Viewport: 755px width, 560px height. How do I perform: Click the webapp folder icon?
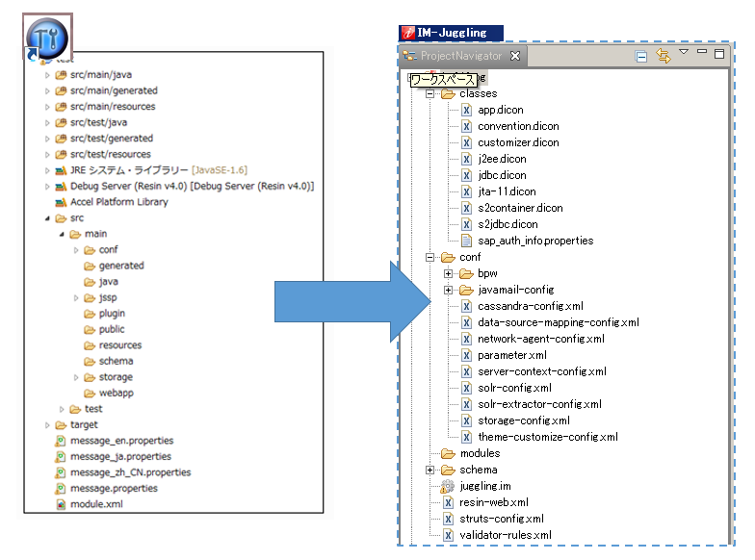90,394
